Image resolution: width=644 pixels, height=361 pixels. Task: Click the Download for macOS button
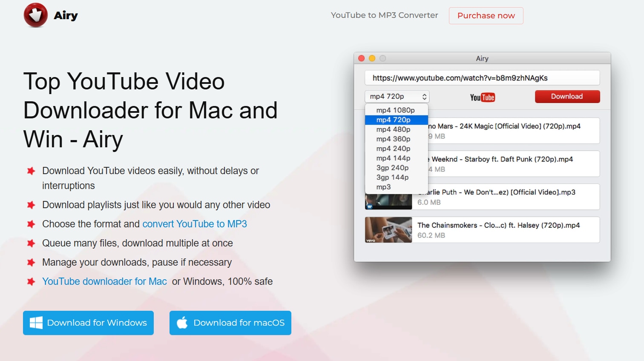point(230,323)
